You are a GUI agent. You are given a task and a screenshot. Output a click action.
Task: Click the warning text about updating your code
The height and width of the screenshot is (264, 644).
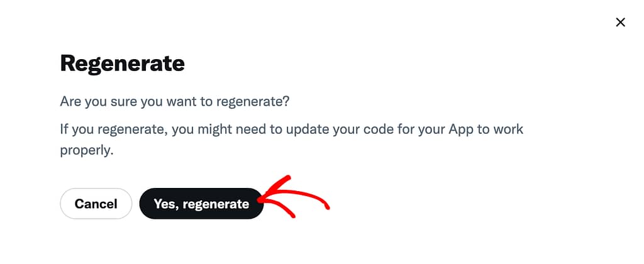pos(292,140)
